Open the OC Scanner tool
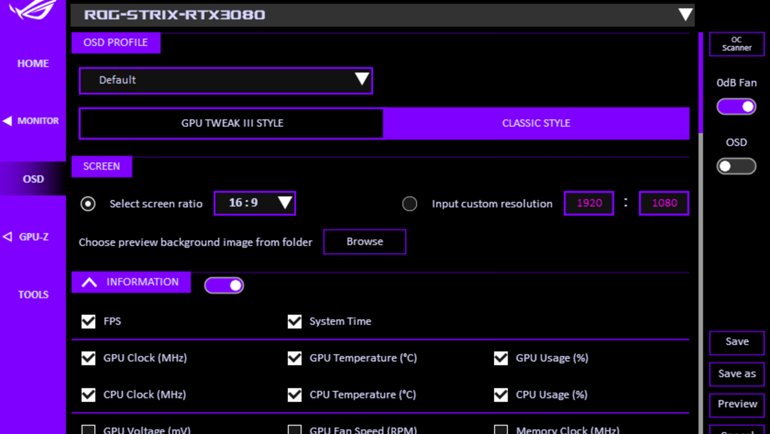The image size is (770, 434). pyautogui.click(x=737, y=44)
